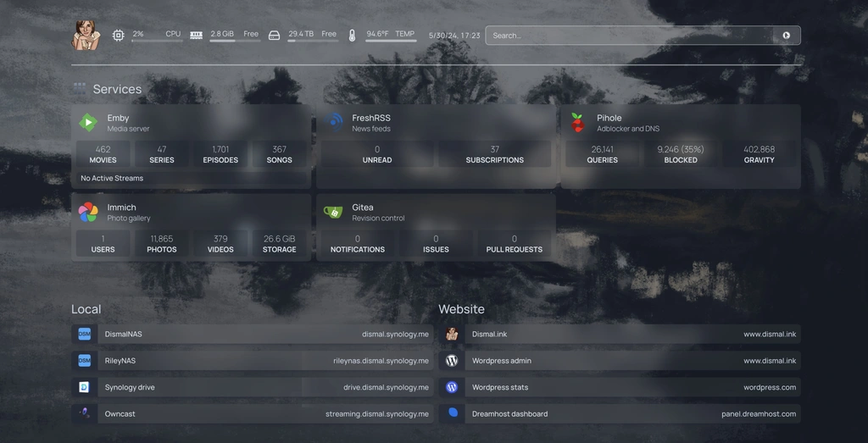Open the Emby media server card
868x443 pixels.
point(191,147)
